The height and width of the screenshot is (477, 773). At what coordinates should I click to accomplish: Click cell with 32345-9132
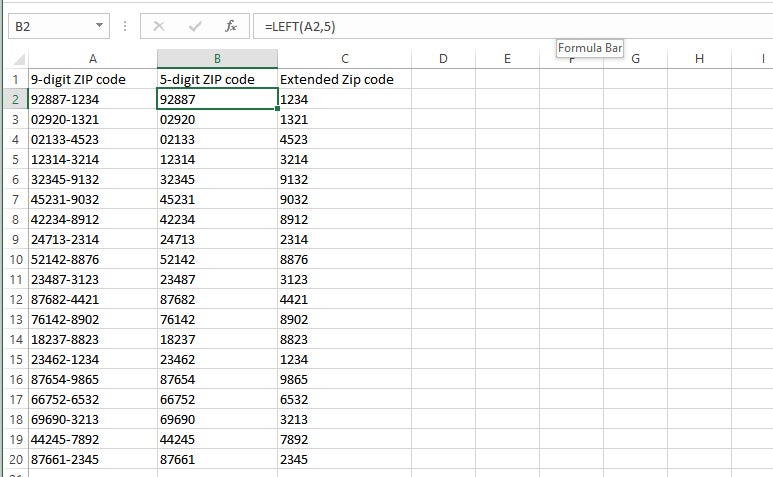point(93,179)
